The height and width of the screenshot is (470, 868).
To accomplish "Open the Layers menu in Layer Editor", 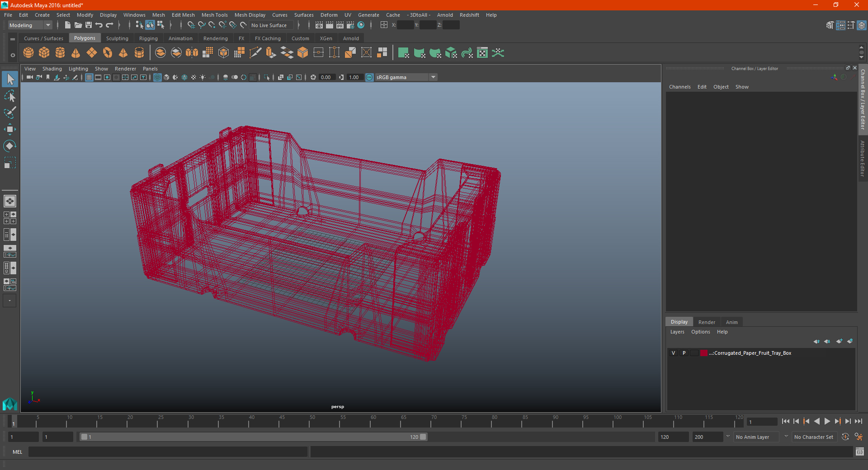I will point(677,332).
